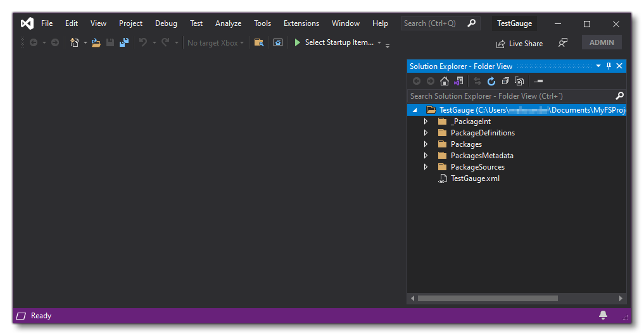Viewport: 644px width, 336px height.
Task: Click the Find in Files folder icon
Action: (259, 42)
